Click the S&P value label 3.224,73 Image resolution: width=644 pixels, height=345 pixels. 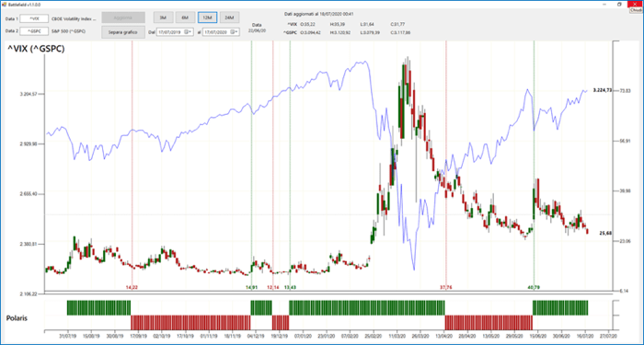602,90
